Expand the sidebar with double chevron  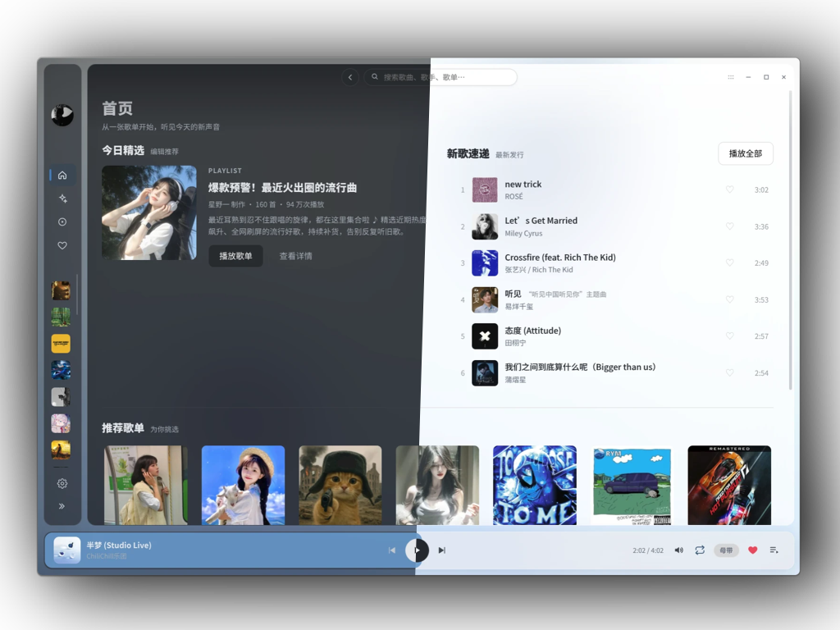coord(62,506)
